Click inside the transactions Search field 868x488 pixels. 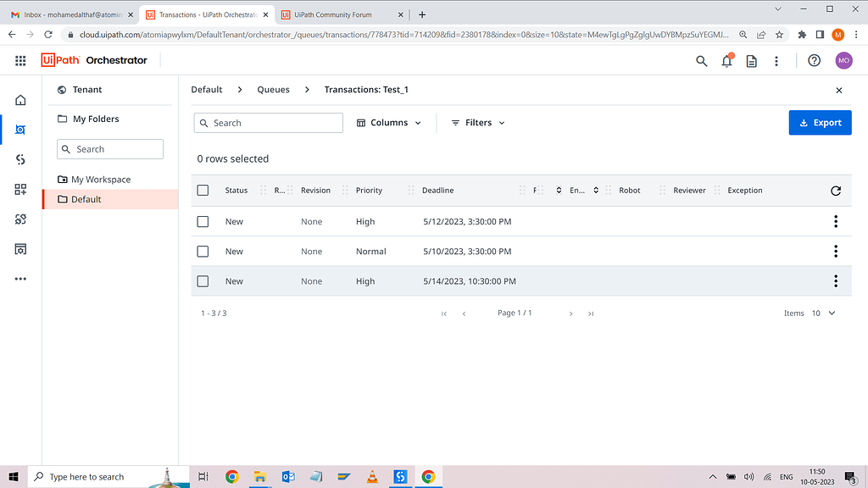click(x=268, y=122)
